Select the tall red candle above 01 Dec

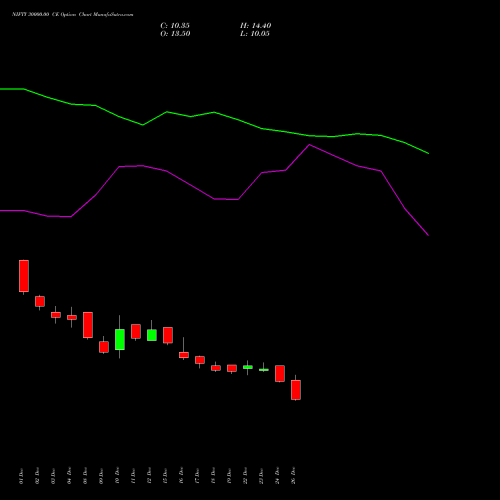[x=24, y=276]
